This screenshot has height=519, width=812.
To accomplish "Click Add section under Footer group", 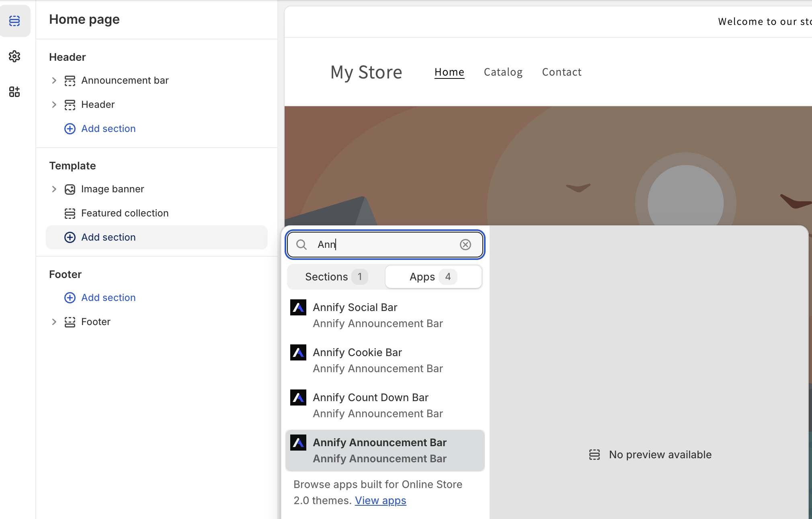I will [109, 298].
